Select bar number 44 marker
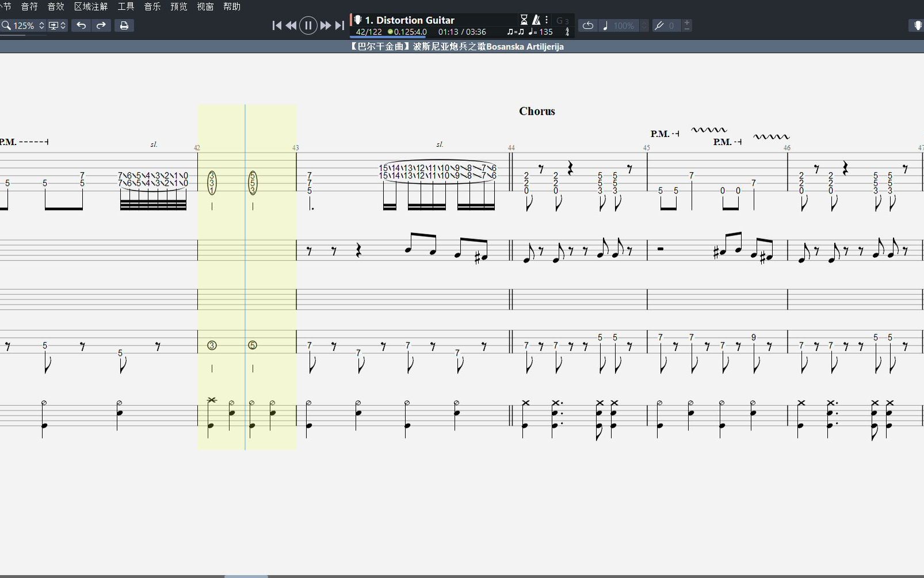 coord(511,148)
